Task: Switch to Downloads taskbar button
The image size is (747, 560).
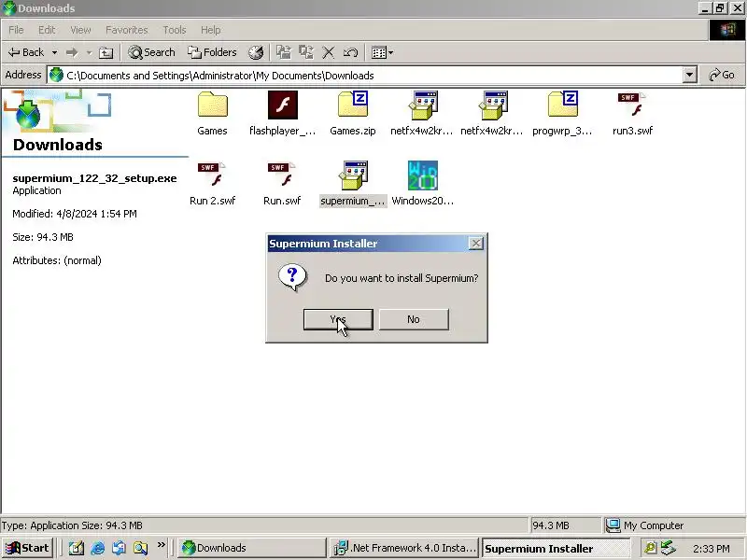Action: [x=252, y=548]
